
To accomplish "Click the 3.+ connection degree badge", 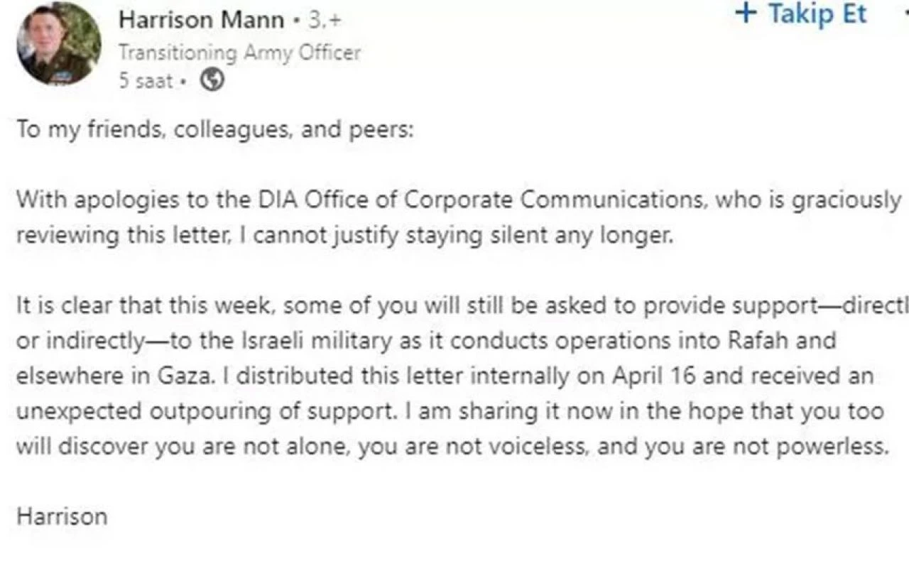I will pos(324,21).
